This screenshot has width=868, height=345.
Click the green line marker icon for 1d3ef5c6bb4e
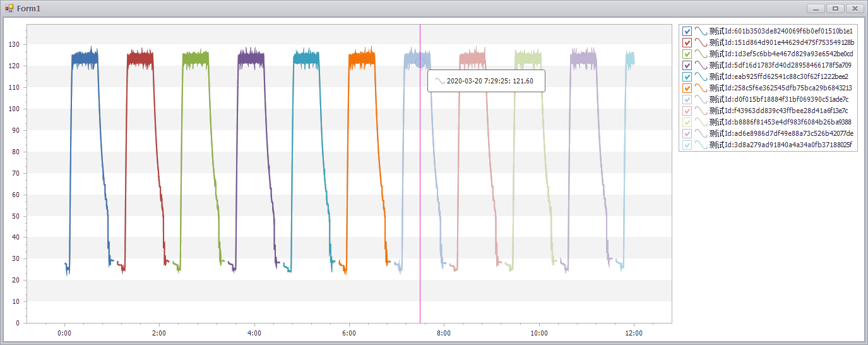pos(701,54)
